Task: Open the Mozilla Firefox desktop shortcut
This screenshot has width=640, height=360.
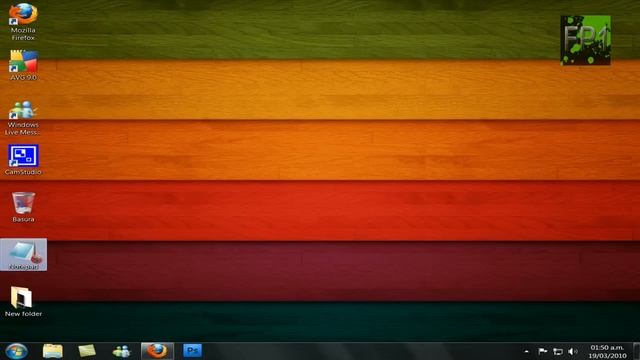Action: pyautogui.click(x=23, y=21)
